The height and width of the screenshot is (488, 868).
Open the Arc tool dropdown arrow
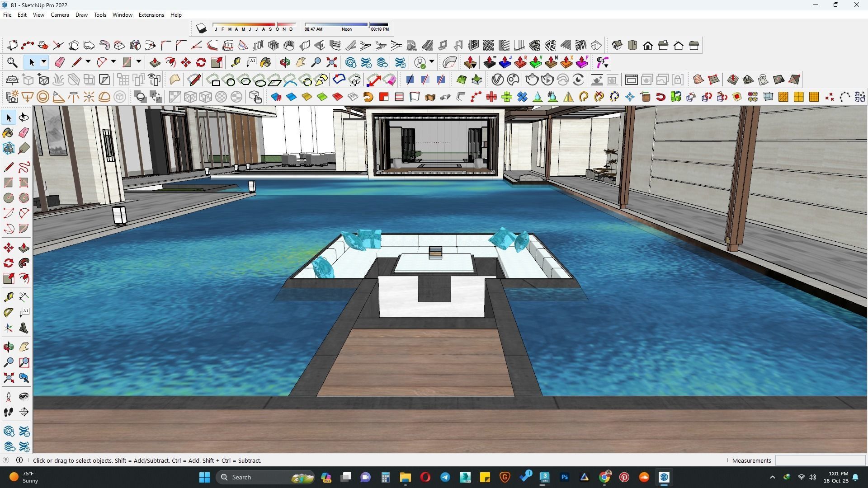pyautogui.click(x=113, y=62)
